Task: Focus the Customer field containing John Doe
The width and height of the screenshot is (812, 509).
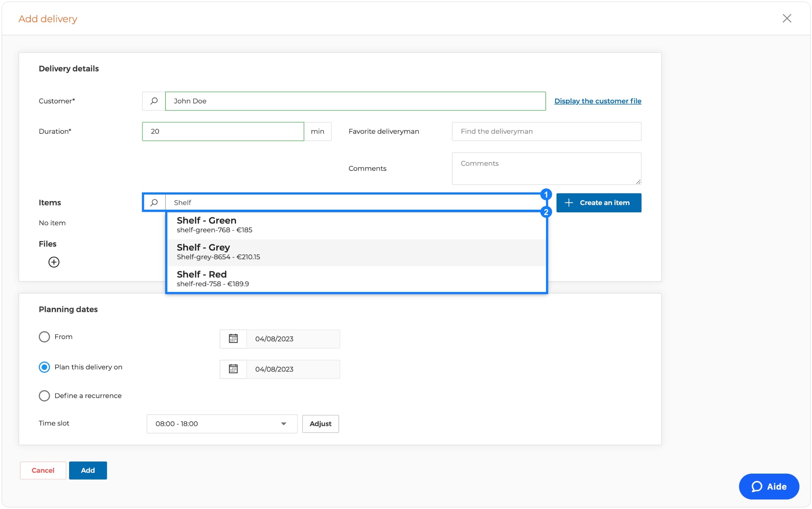Action: (x=355, y=101)
